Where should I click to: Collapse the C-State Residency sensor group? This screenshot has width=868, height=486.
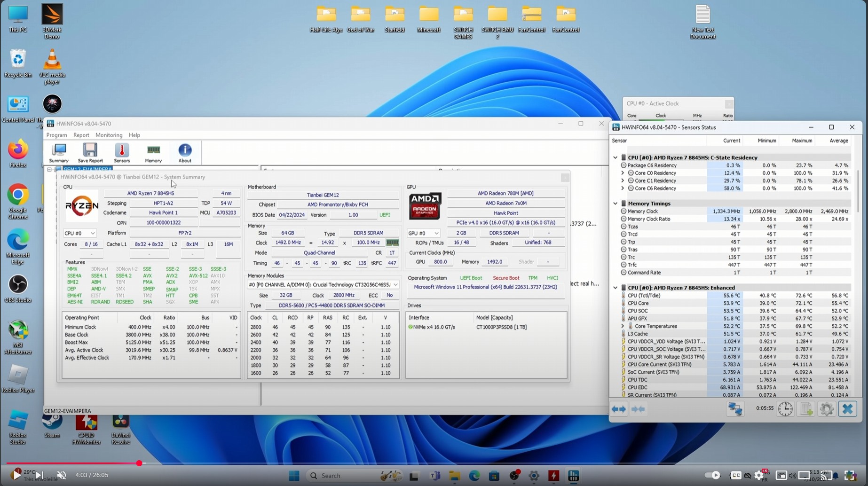coord(615,157)
